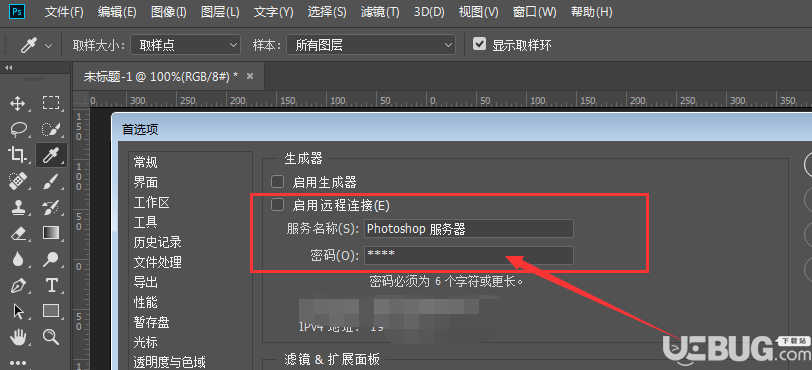Open the 窗口(W) menu

tap(534, 12)
